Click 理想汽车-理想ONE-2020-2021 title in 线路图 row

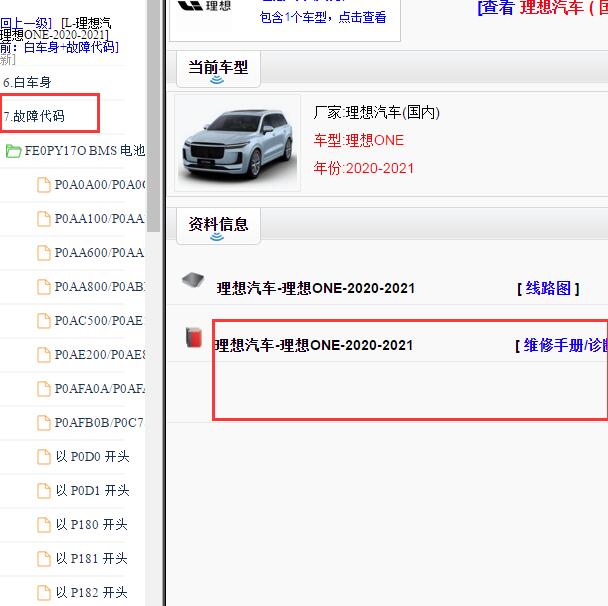316,288
